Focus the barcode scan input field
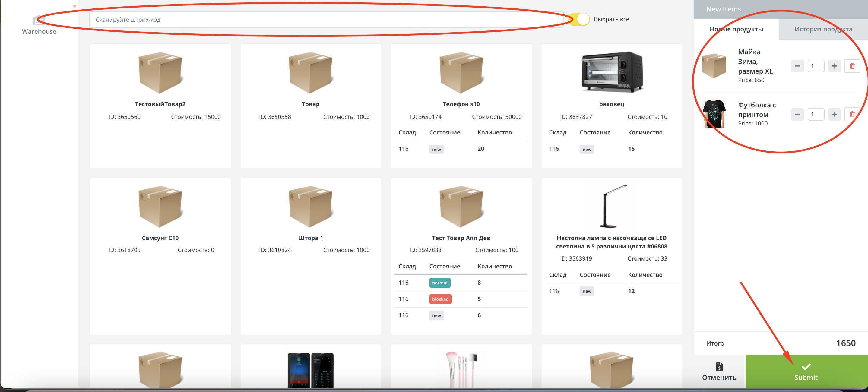The width and height of the screenshot is (868, 392). [x=326, y=20]
